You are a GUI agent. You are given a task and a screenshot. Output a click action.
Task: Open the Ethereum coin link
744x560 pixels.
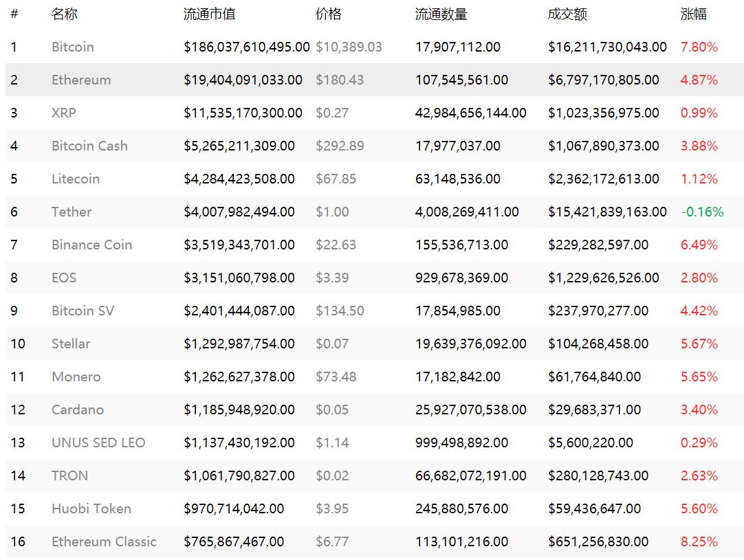(x=81, y=80)
